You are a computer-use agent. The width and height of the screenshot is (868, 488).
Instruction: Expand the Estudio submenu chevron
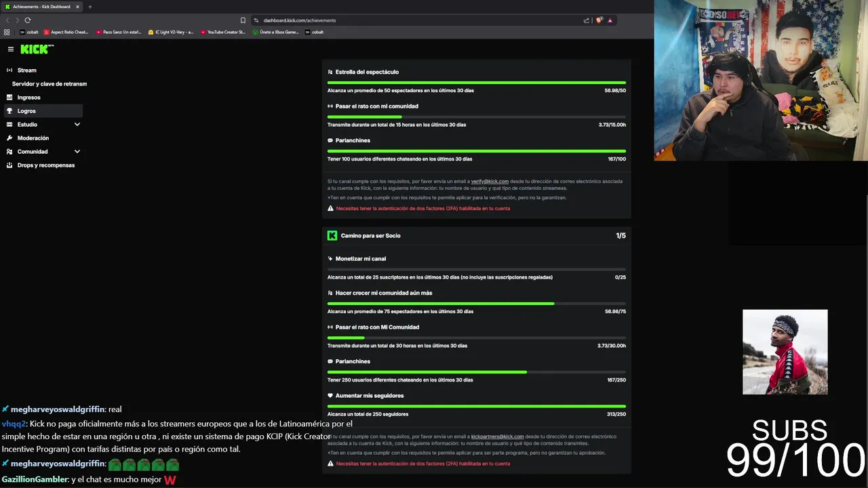(x=77, y=125)
